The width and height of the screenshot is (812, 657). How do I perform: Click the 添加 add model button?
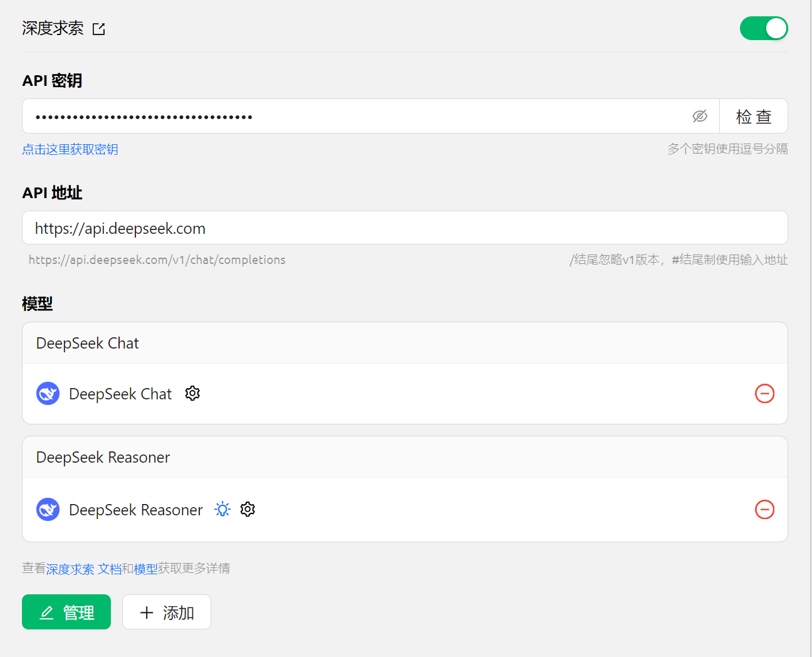coord(167,612)
